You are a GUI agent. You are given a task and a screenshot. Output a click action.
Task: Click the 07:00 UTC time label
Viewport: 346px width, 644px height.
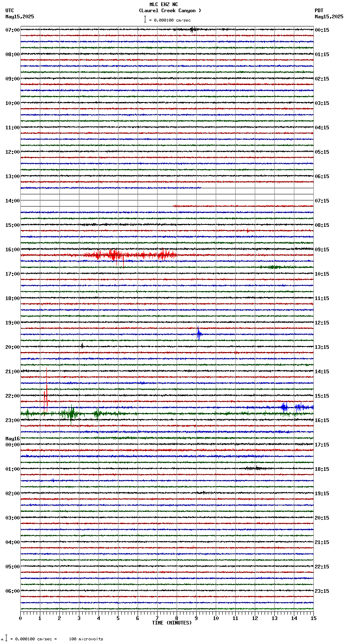(13, 30)
